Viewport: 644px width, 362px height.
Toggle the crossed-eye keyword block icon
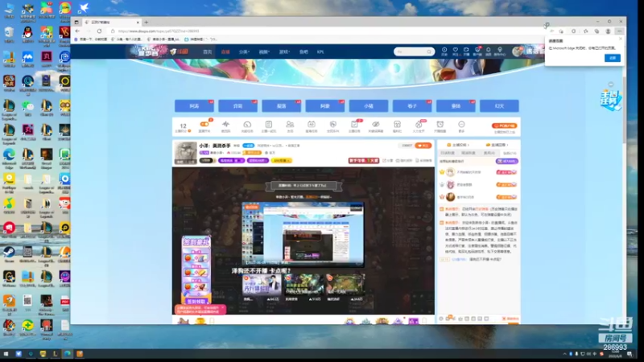(x=375, y=126)
